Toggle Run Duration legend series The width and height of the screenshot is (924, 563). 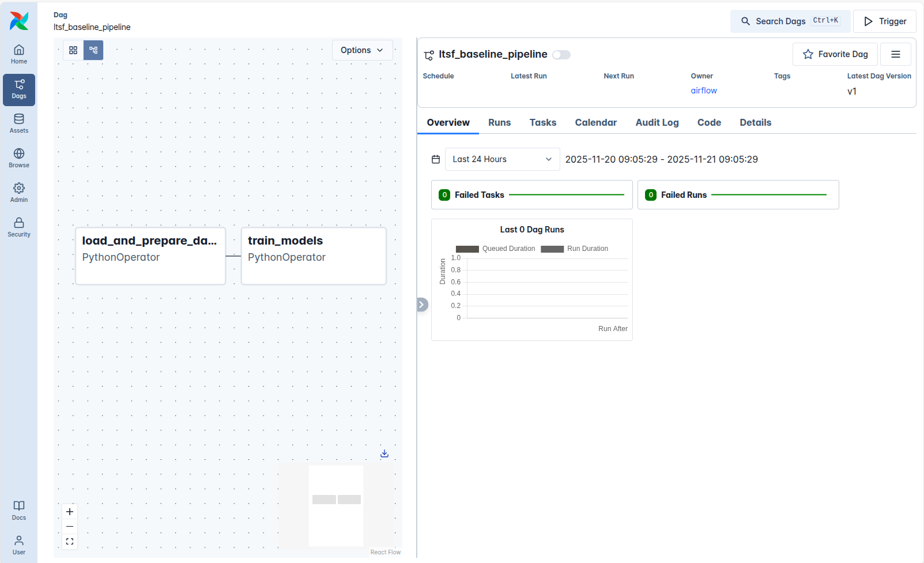pyautogui.click(x=575, y=249)
